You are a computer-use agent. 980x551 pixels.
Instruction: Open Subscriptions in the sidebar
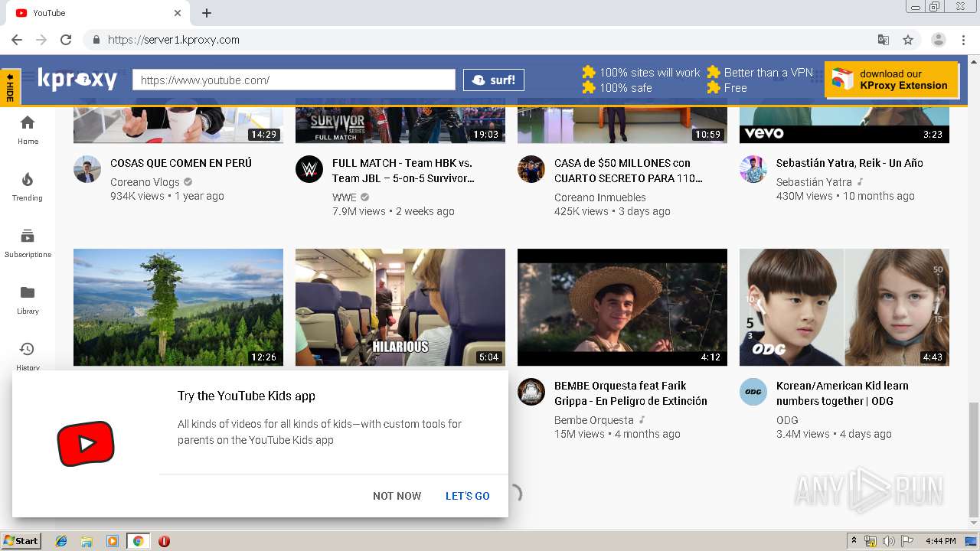click(28, 243)
